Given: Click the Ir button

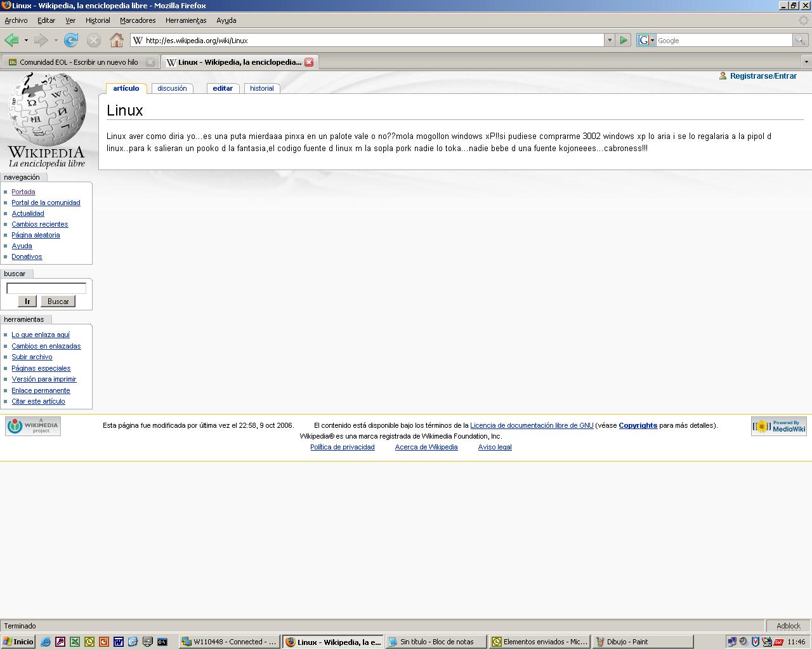Looking at the screenshot, I should (27, 302).
